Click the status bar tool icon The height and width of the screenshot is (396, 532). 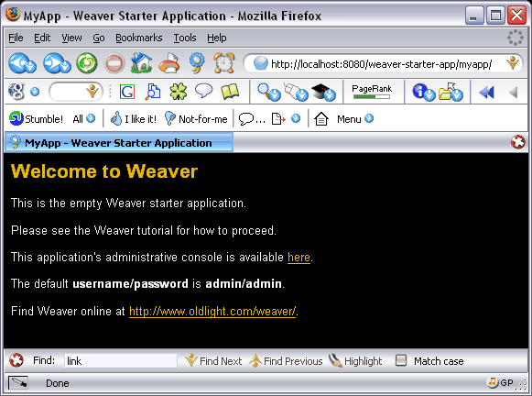[18, 383]
